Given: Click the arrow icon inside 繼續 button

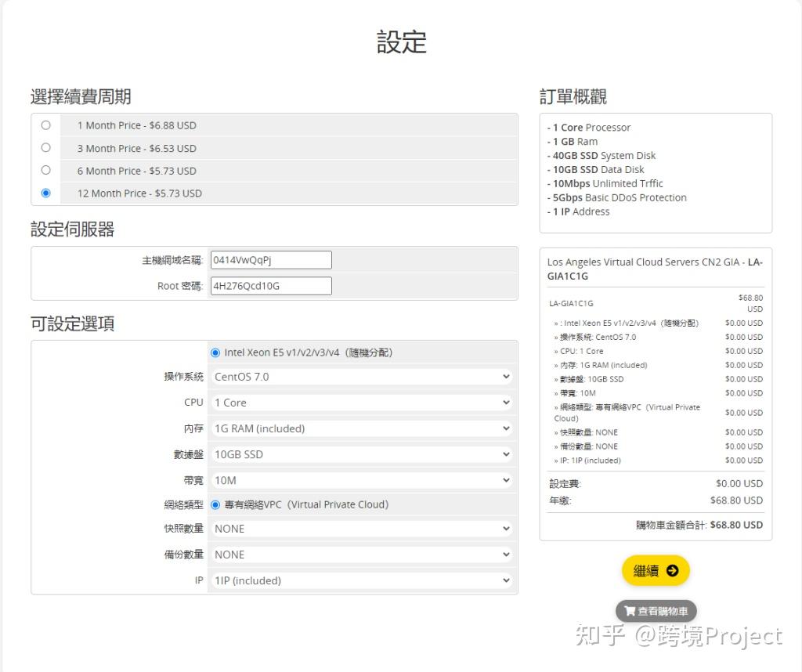Looking at the screenshot, I should (670, 570).
